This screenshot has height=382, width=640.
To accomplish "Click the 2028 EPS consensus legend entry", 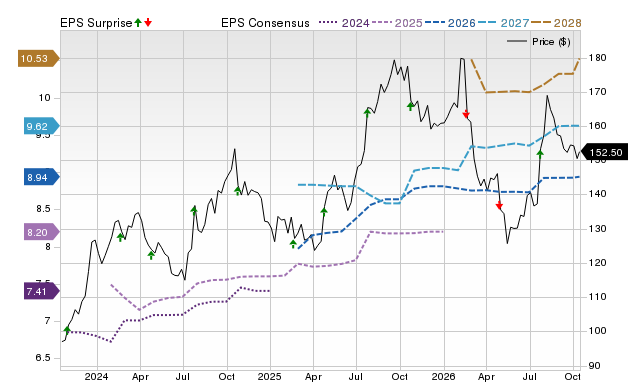I will [x=556, y=23].
